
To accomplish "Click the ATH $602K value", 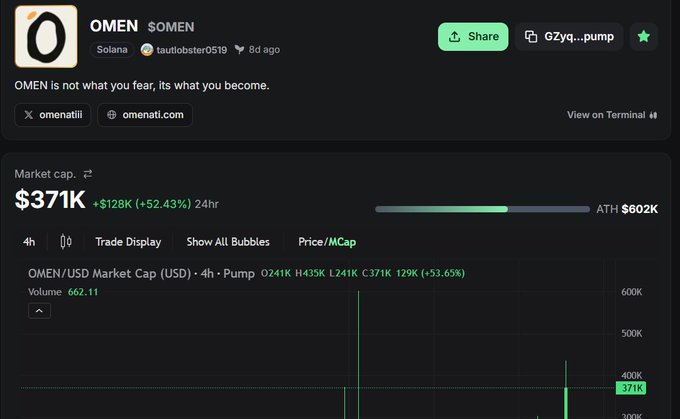I will [x=639, y=209].
